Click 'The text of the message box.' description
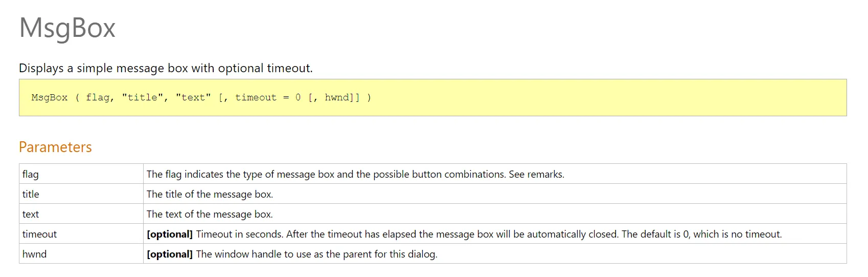868x277 pixels. [210, 214]
